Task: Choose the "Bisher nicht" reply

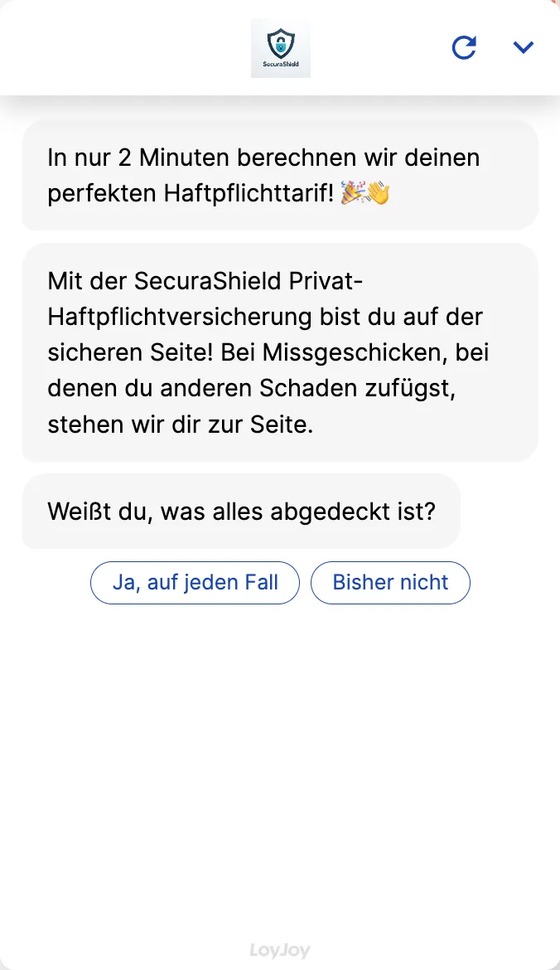Action: [390, 583]
